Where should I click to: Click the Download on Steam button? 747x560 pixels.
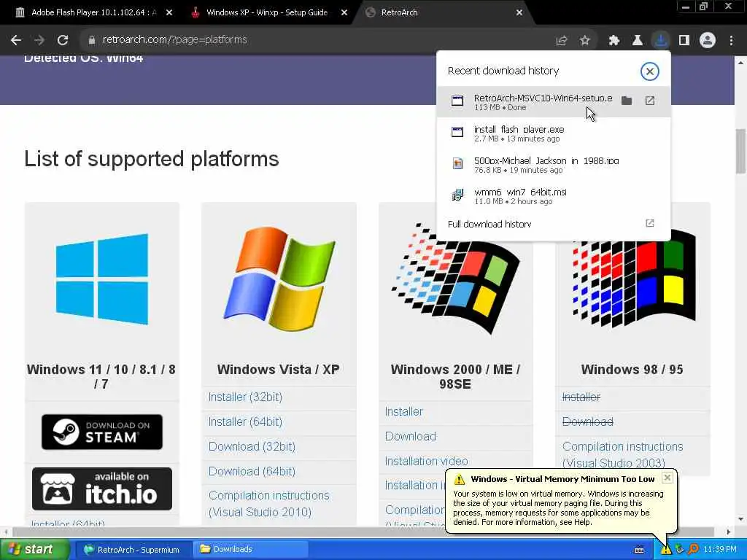click(x=102, y=432)
